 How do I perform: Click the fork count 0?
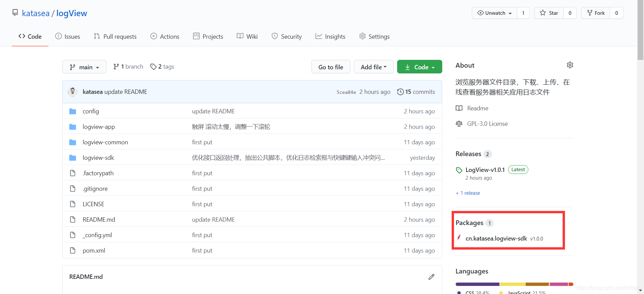click(616, 13)
